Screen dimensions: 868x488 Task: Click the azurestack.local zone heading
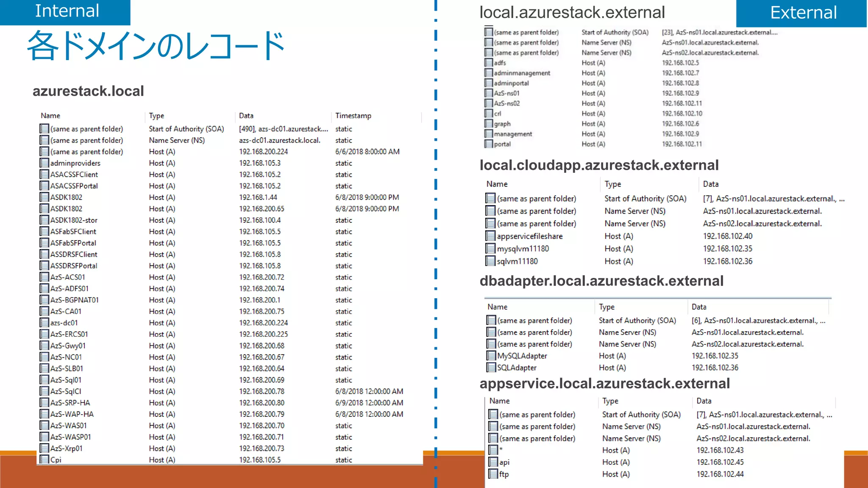88,91
